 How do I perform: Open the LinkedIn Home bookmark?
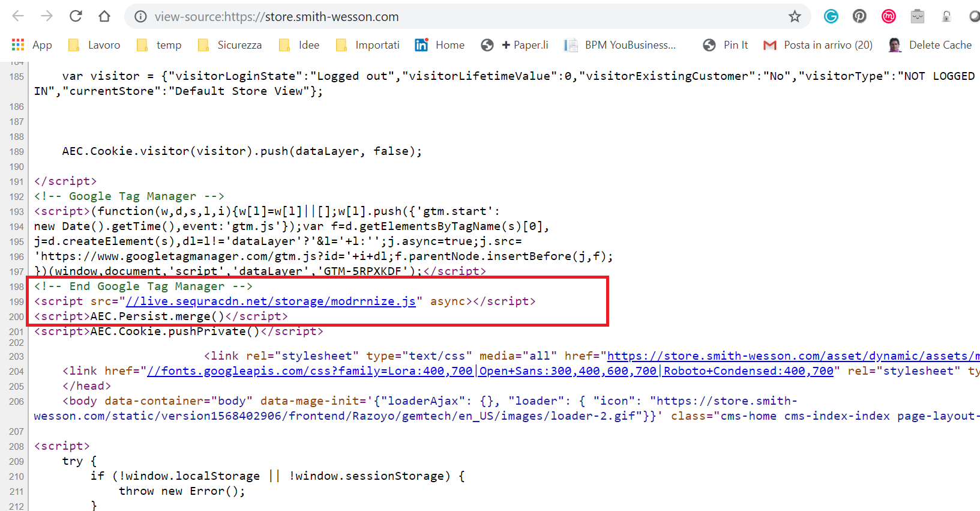[440, 45]
